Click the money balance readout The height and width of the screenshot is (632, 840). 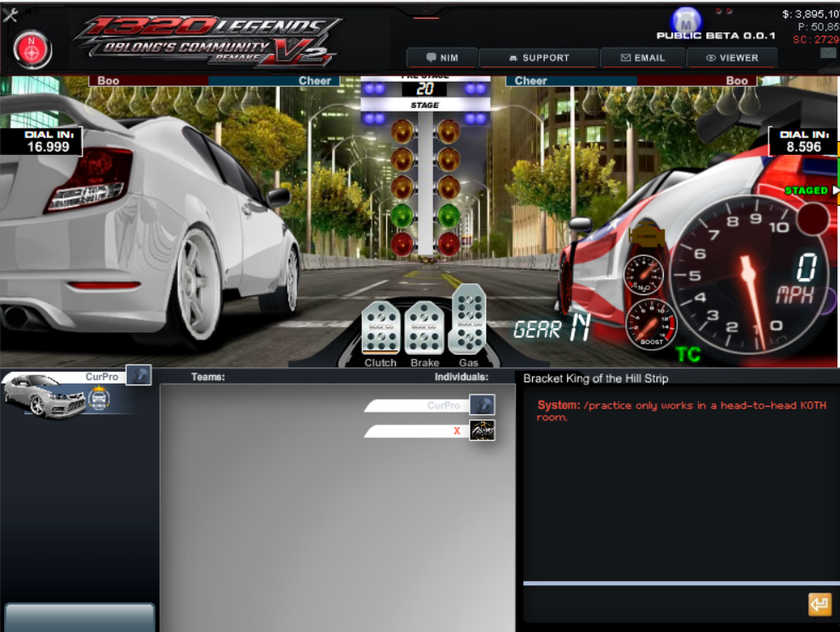(x=810, y=14)
